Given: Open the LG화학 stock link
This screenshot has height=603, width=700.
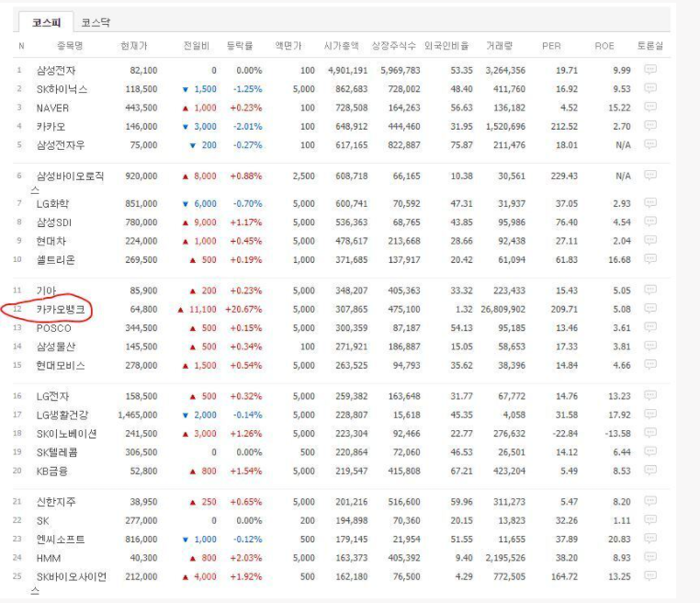Looking at the screenshot, I should [x=52, y=204].
